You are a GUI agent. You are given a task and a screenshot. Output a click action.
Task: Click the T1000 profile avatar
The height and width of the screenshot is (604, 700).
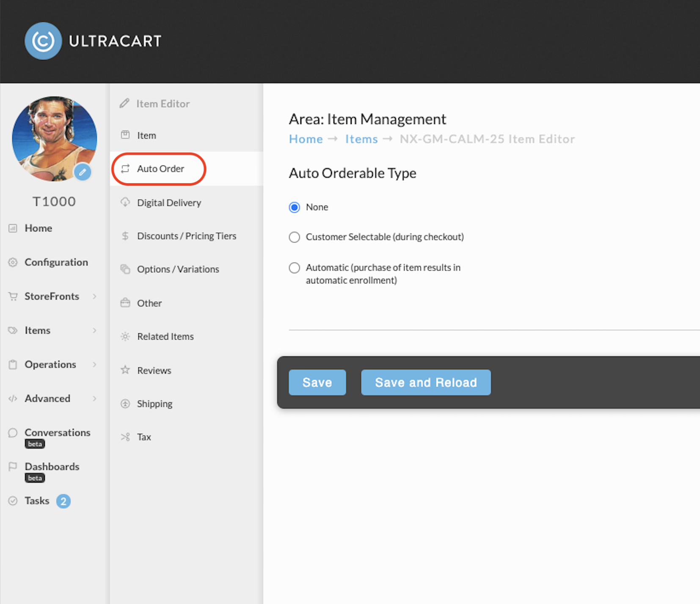[x=55, y=139]
